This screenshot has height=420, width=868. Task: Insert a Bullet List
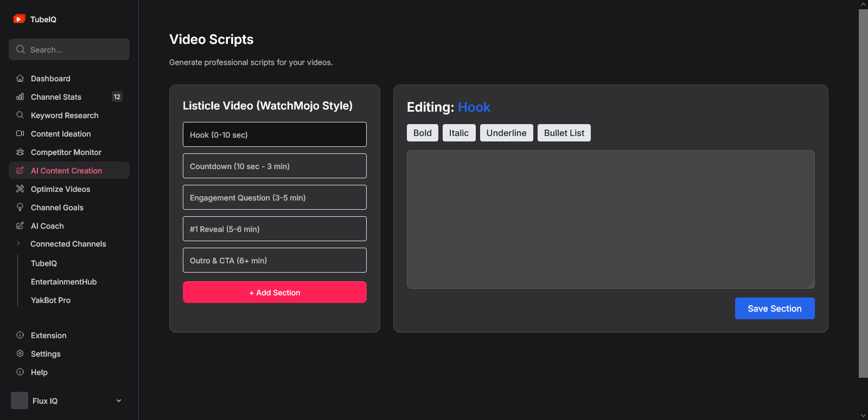point(564,133)
